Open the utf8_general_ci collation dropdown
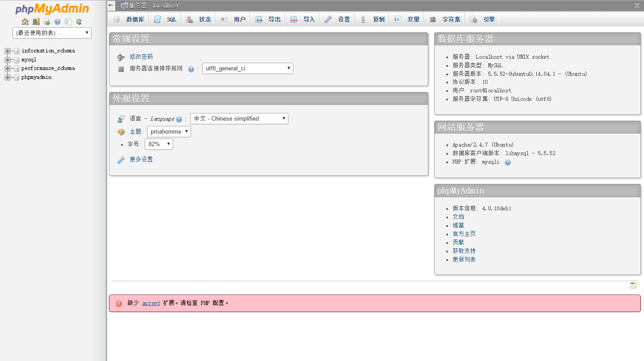The image size is (644, 361). pos(248,68)
